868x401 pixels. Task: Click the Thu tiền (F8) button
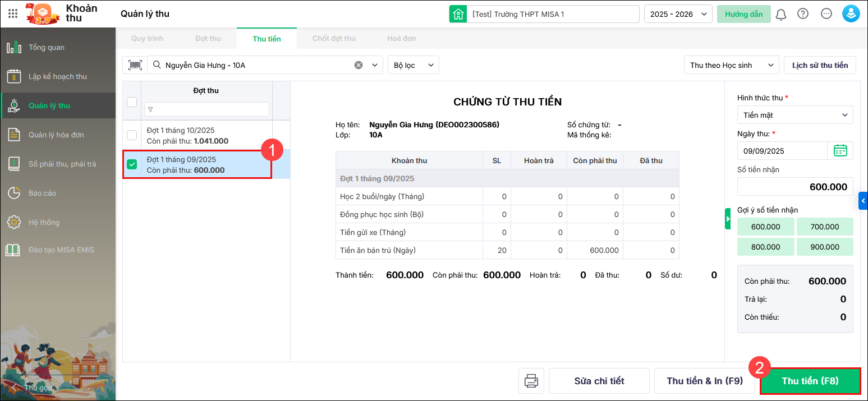pos(810,381)
